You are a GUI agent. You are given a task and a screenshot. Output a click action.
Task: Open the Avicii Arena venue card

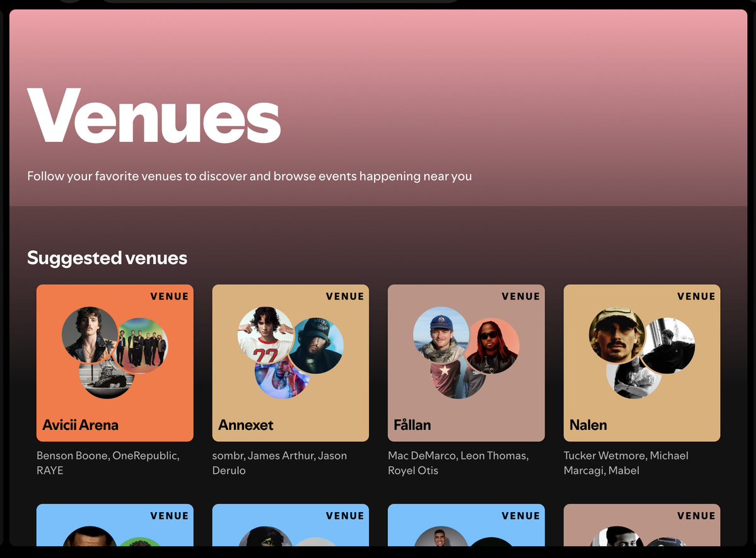pos(115,363)
